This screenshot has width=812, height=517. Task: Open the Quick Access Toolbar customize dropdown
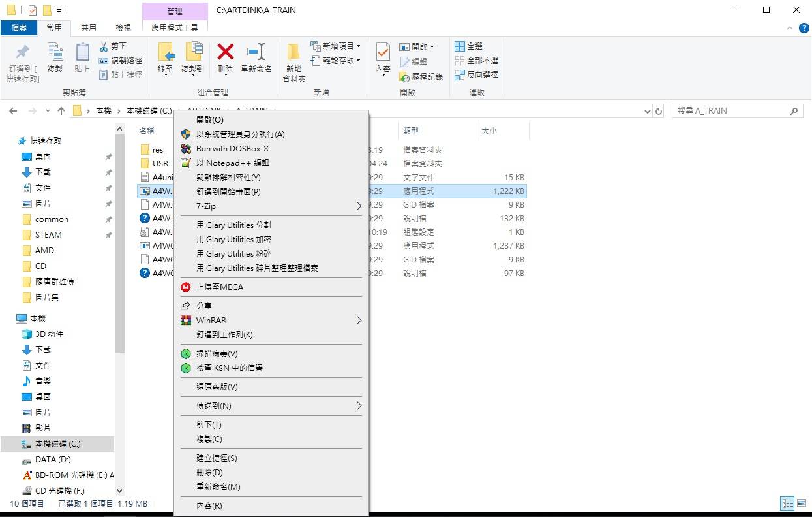pos(59,10)
